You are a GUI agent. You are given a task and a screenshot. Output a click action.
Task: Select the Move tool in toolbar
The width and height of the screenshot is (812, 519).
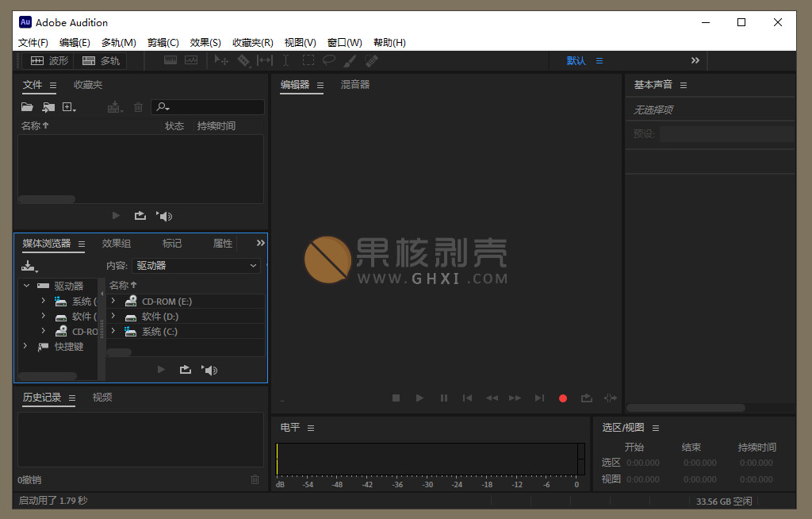click(x=221, y=60)
